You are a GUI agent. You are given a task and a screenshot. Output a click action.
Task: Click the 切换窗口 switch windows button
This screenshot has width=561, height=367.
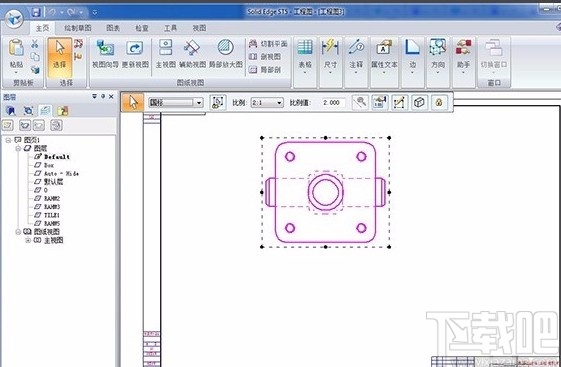click(x=494, y=57)
